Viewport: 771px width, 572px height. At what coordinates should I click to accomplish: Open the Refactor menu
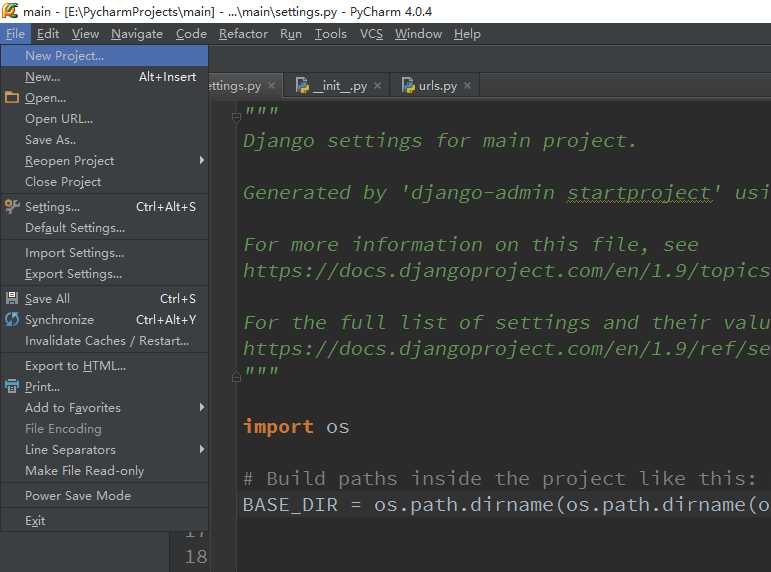(x=243, y=34)
